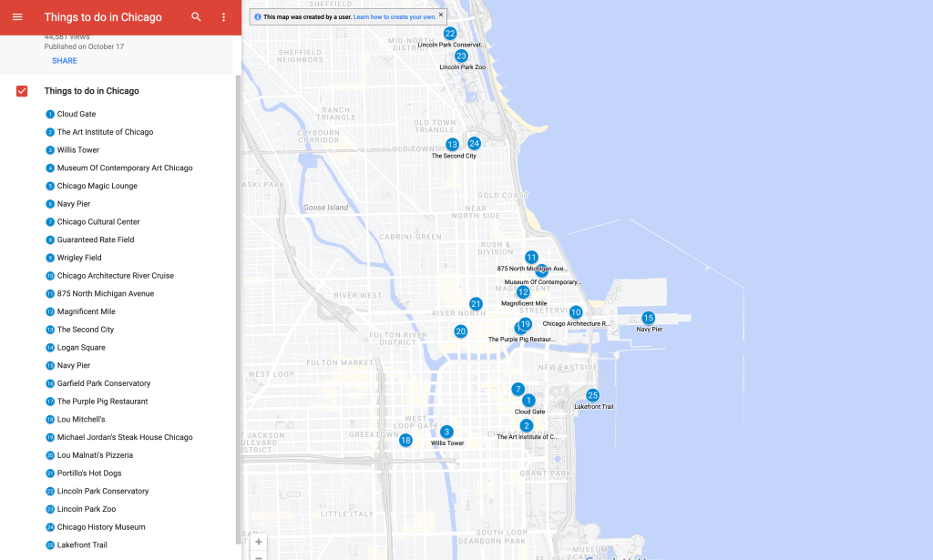
Task: Open Wrigley Field from the place list
Action: coord(79,258)
